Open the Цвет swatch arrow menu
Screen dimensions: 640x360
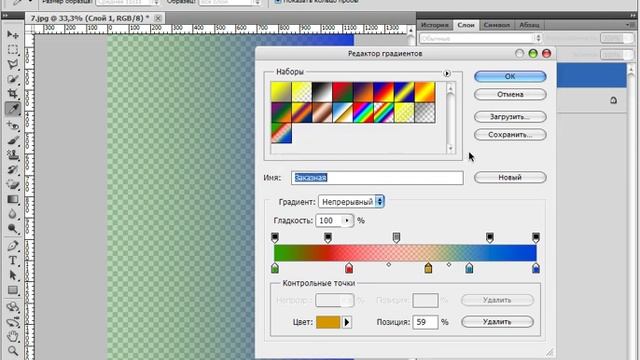coord(347,322)
